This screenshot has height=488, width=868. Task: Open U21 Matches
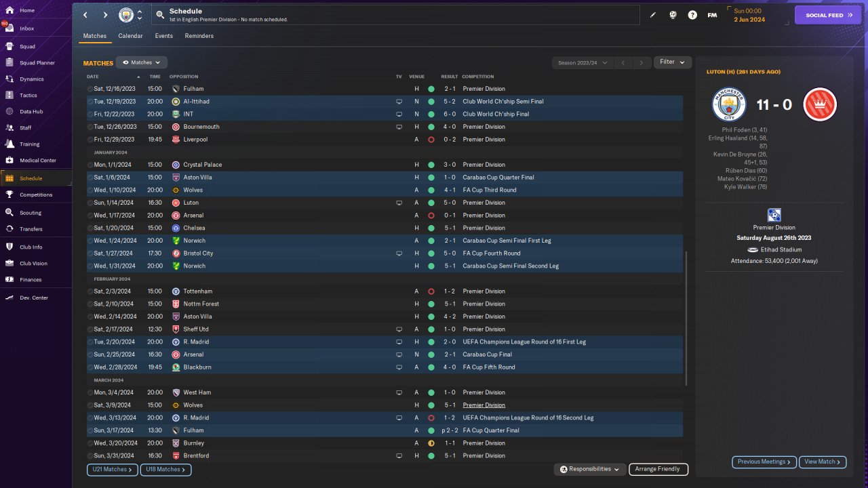(x=112, y=469)
